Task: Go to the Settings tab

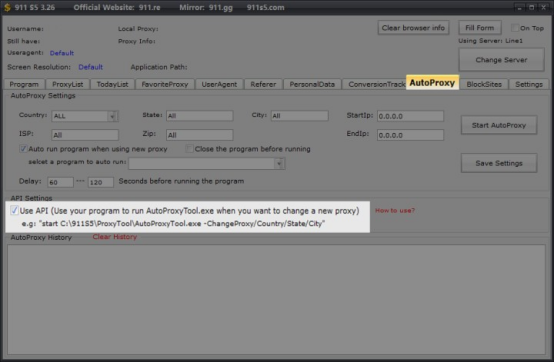Action: [529, 84]
